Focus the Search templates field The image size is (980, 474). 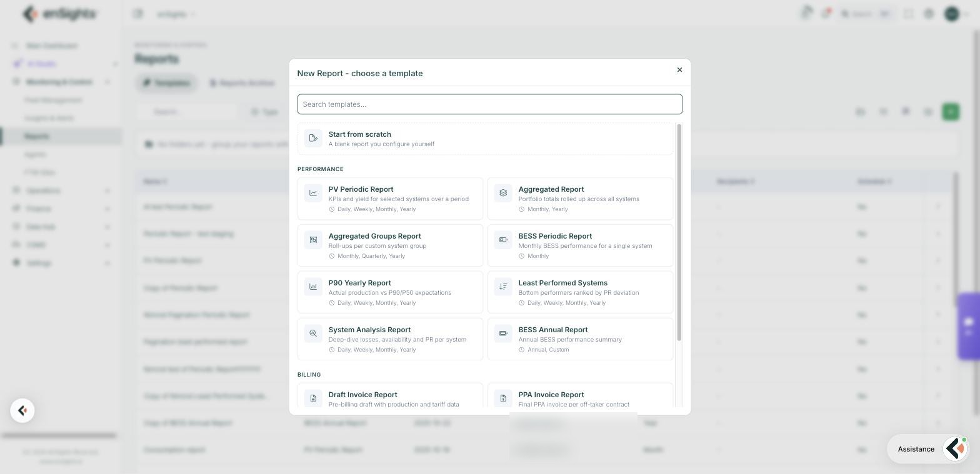(490, 104)
